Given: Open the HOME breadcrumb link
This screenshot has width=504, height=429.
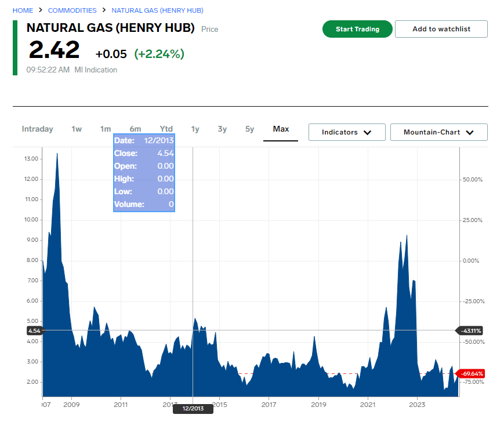Looking at the screenshot, I should pos(23,10).
